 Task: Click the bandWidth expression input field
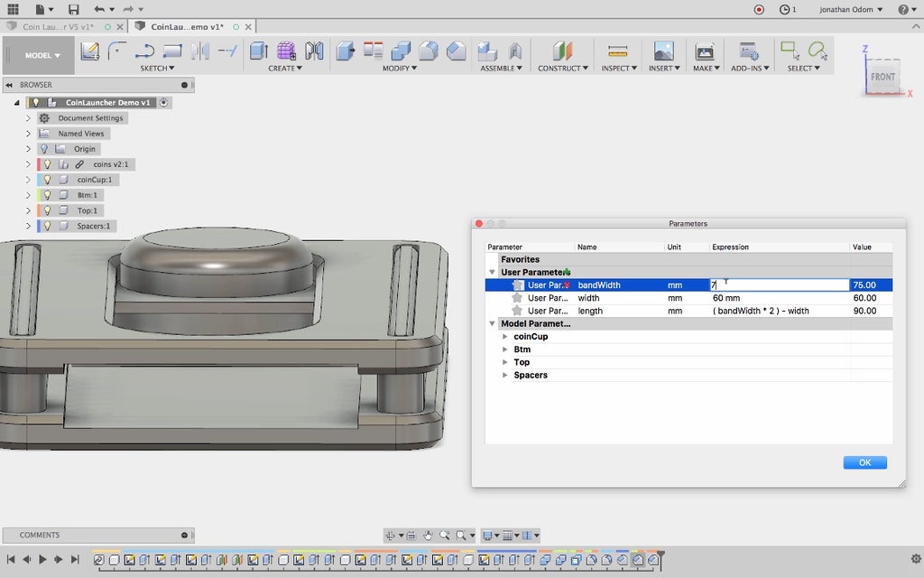(x=780, y=285)
